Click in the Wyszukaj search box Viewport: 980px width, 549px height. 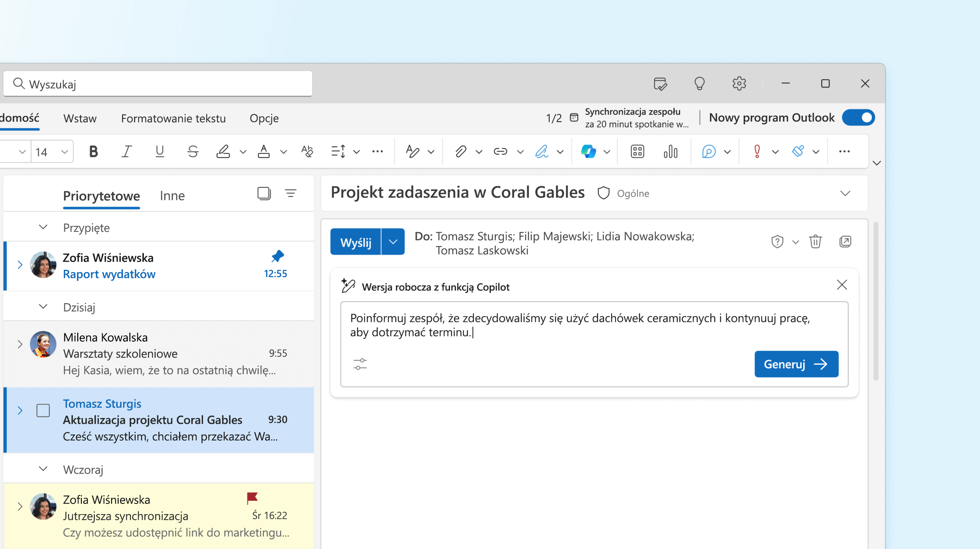(158, 84)
